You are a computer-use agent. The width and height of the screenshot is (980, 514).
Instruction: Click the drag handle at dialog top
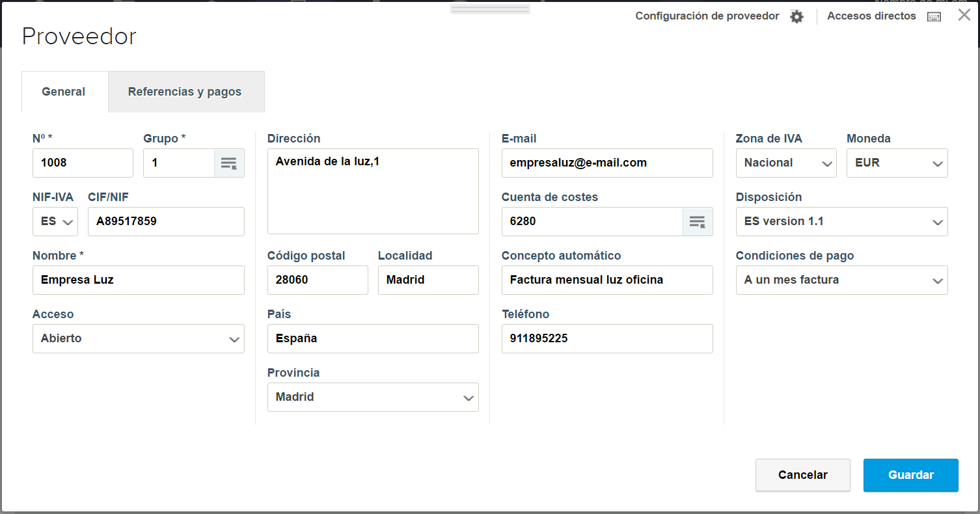pyautogui.click(x=490, y=9)
